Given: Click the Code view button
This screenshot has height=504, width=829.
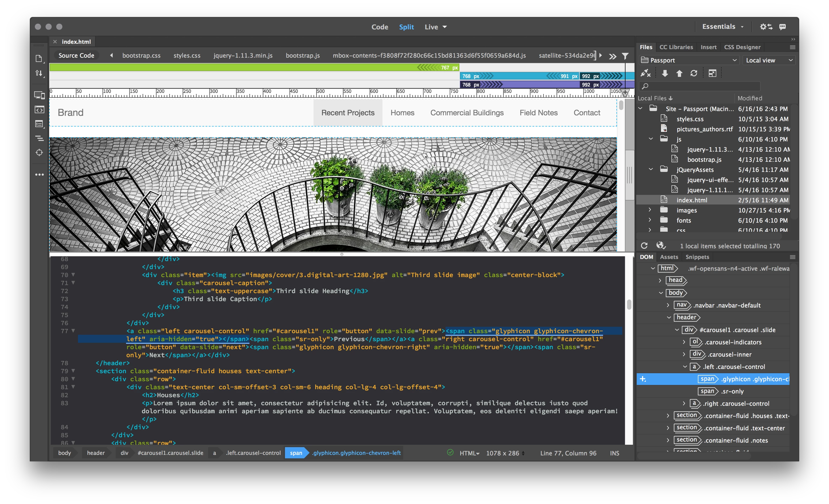Looking at the screenshot, I should 380,27.
